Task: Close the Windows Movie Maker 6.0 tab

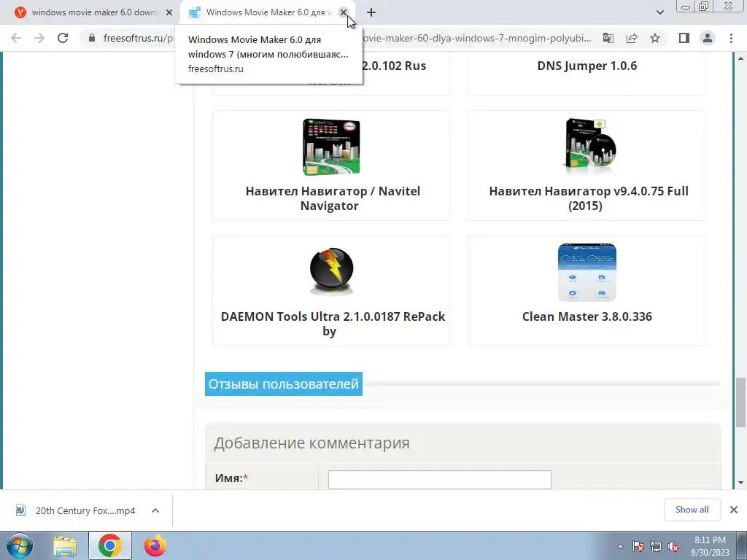Action: coord(343,12)
